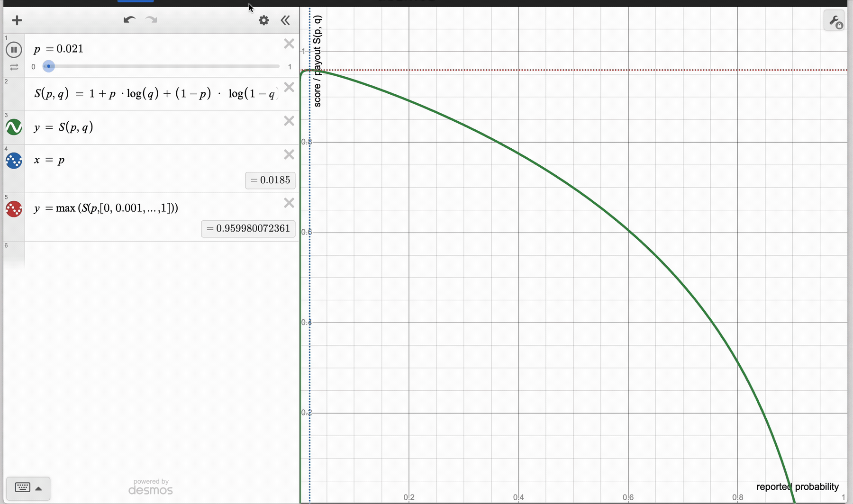Open the graph wrench lock menu
The image size is (853, 504).
[x=834, y=21]
